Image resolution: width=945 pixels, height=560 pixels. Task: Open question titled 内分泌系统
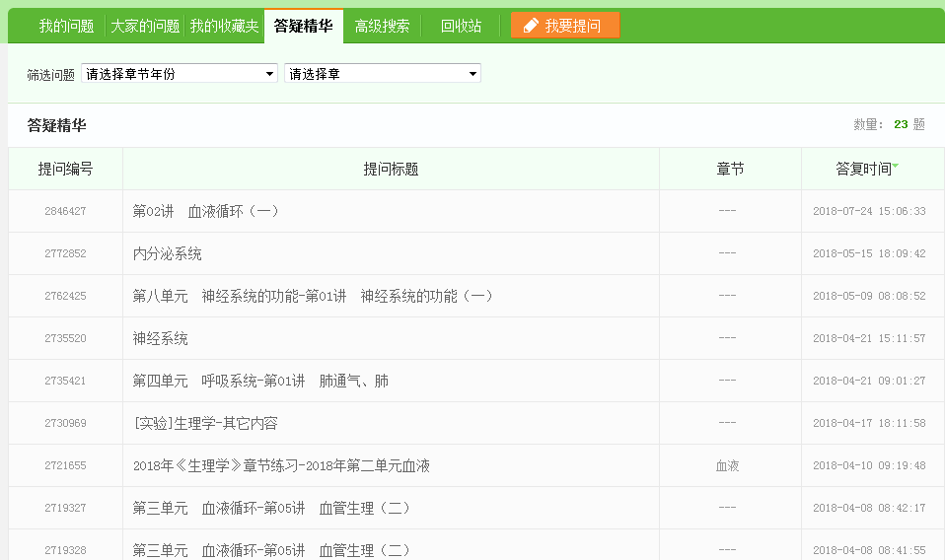tap(168, 254)
